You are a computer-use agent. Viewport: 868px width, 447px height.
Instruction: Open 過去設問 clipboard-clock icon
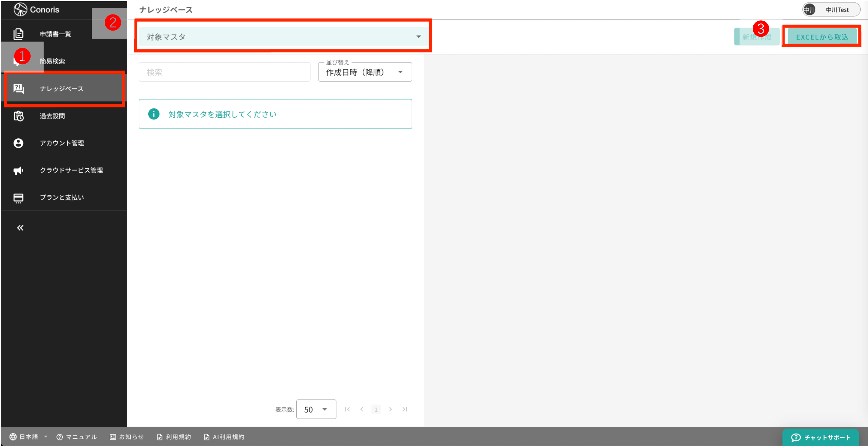pos(18,116)
